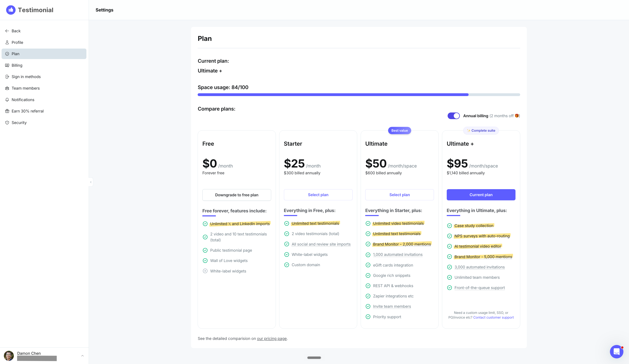Image resolution: width=629 pixels, height=364 pixels.
Task: Click Downgrade to free plan button
Action: pos(237,195)
